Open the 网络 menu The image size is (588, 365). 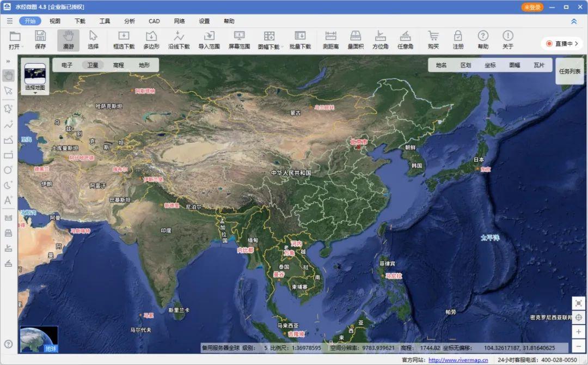click(x=179, y=21)
